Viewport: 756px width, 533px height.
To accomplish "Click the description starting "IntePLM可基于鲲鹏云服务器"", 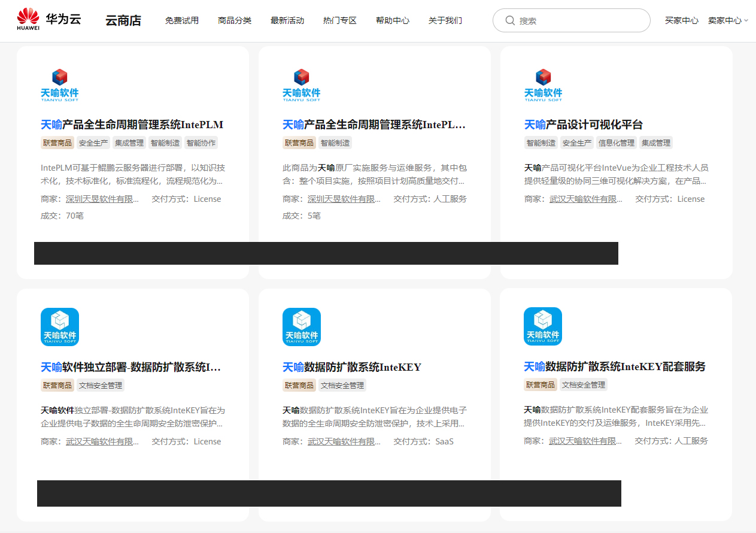I will (133, 174).
